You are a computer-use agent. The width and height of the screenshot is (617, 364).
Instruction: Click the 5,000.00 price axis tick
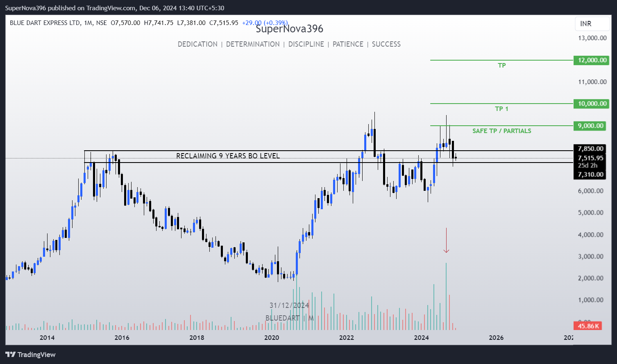tap(590, 213)
